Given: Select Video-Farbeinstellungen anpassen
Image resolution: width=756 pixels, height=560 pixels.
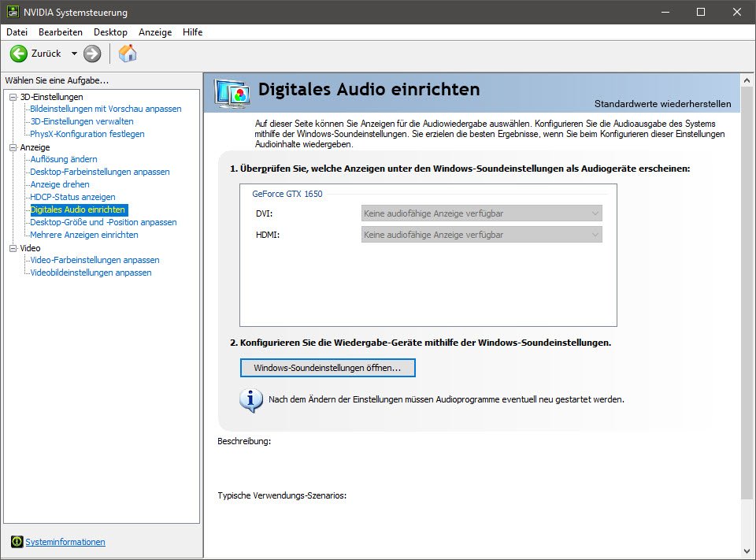Looking at the screenshot, I should (94, 260).
